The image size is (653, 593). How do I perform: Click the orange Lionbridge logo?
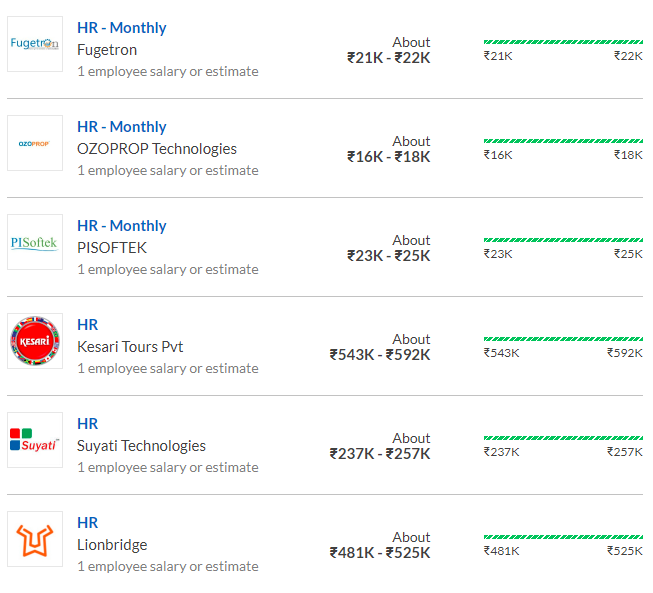coord(35,539)
